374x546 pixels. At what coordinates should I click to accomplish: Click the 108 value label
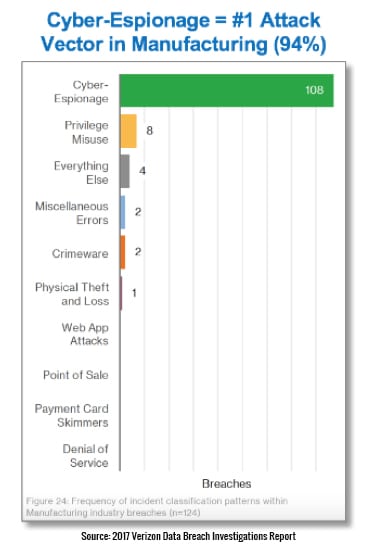point(314,90)
